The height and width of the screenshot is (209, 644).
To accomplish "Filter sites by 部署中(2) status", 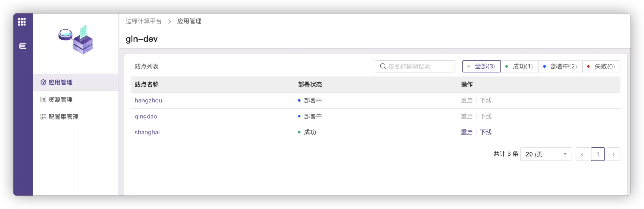I will coord(560,66).
